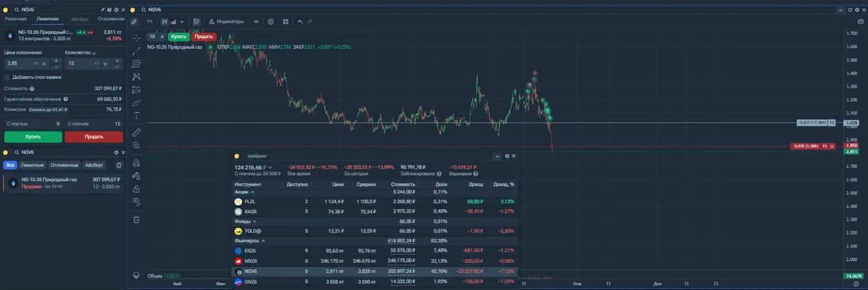The image size is (868, 290).
Task: Click the replay circle icon in toolbar
Action: click(271, 22)
